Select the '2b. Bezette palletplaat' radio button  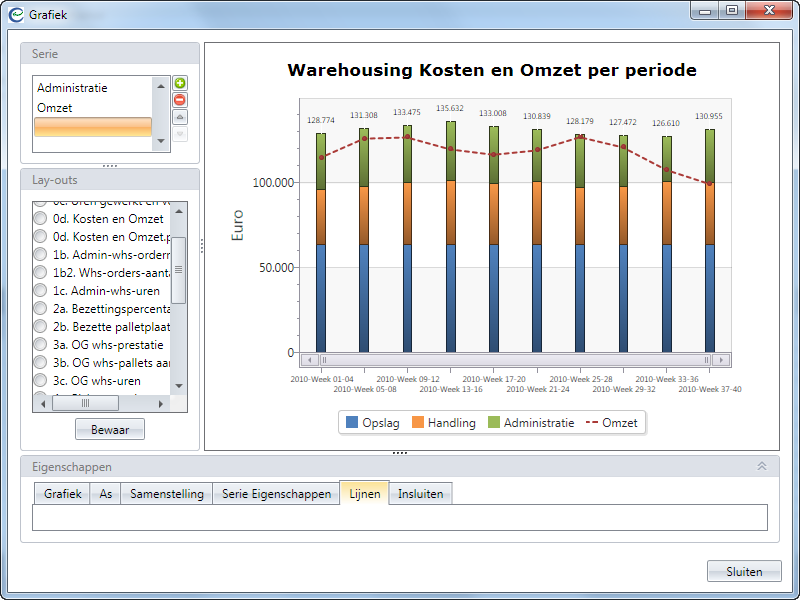coord(41,326)
